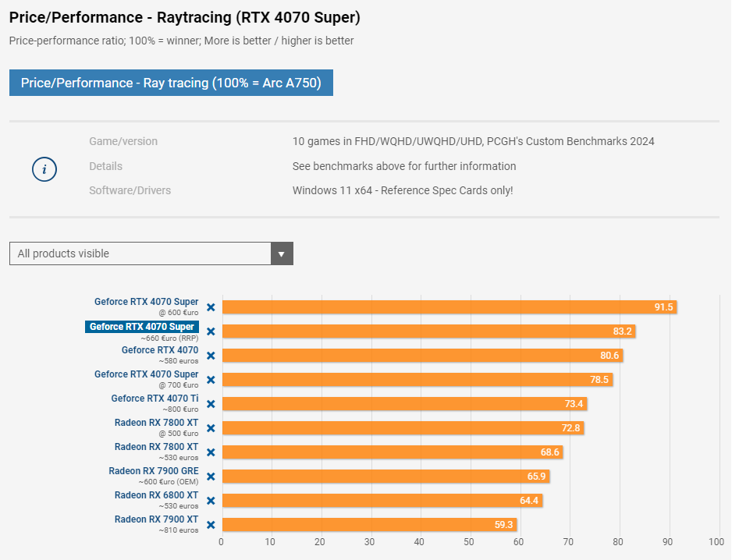Click the 80.6 orange bar
Screen dimensions: 739x560
point(423,355)
